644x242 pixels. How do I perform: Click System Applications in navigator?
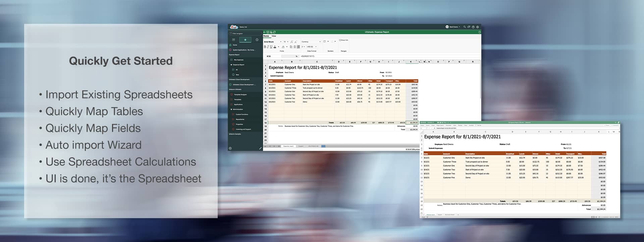[244, 50]
